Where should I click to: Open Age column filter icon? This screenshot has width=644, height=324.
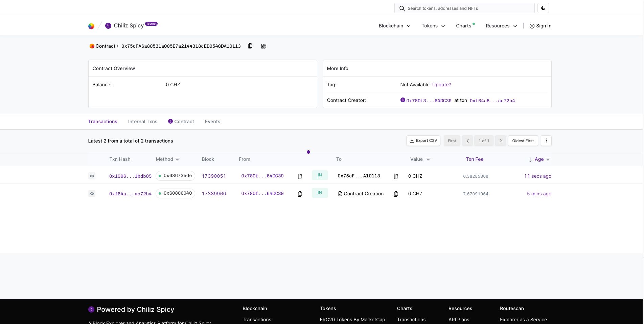click(548, 159)
